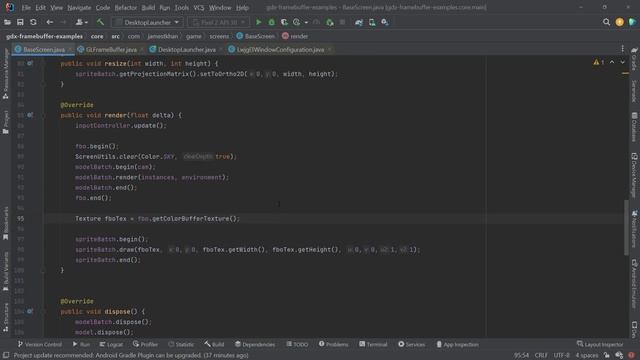640x360 pixels.
Task: Open the Device Manager toolbar icon
Action: click(x=372, y=22)
